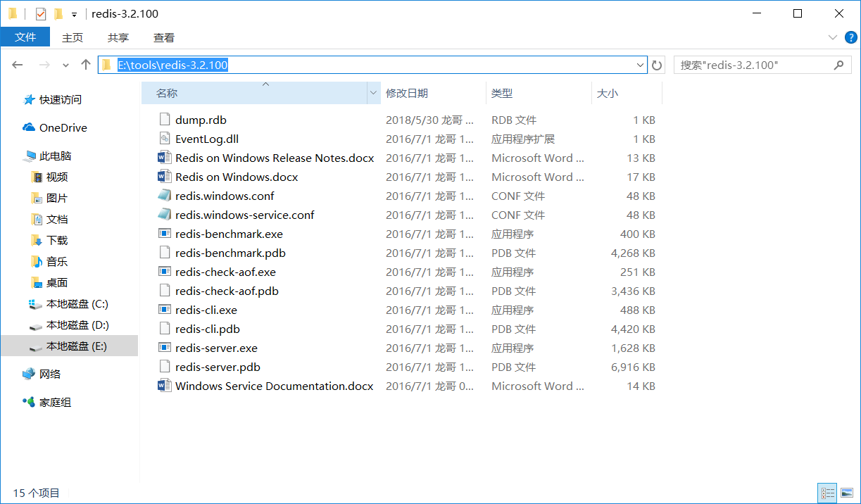Open the 文件 menu

pos(25,37)
